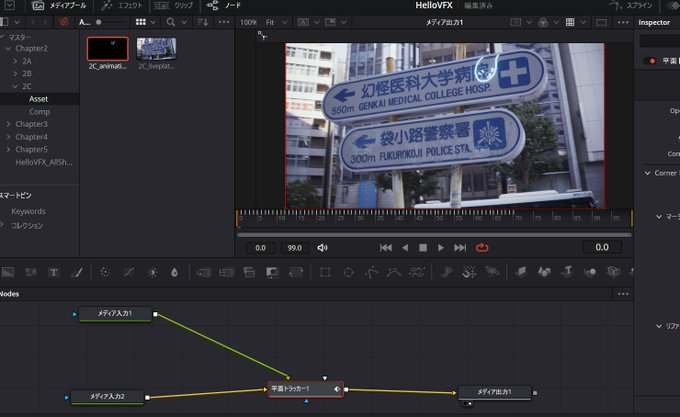
Task: Select the Fast Noise tool icon
Action: pos(30,272)
